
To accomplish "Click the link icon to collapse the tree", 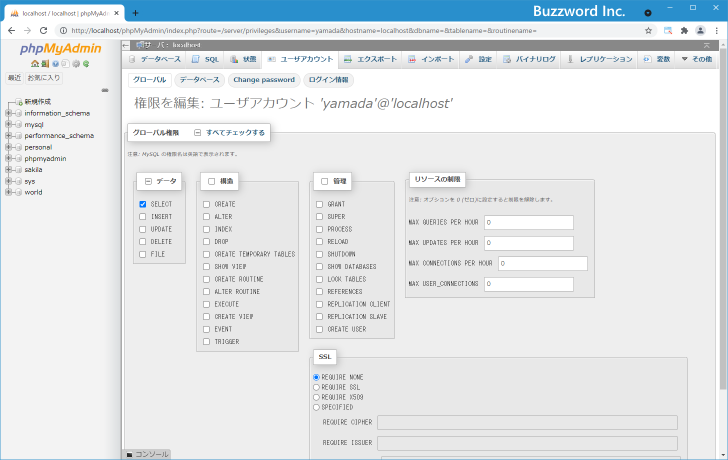I will point(105,90).
